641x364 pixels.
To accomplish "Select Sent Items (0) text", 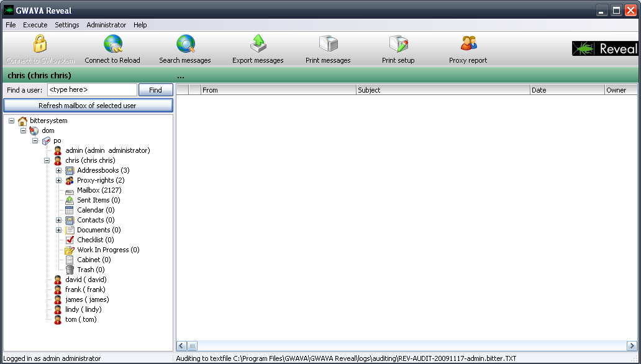I will click(x=99, y=201).
